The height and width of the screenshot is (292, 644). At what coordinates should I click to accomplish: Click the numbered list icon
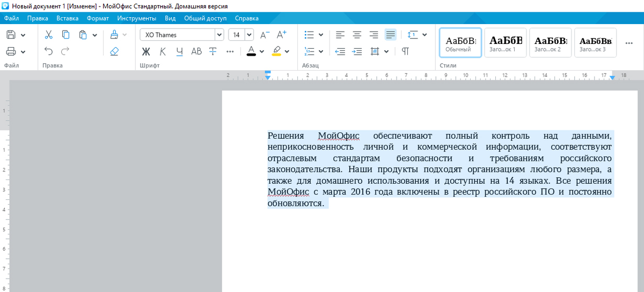pyautogui.click(x=309, y=51)
